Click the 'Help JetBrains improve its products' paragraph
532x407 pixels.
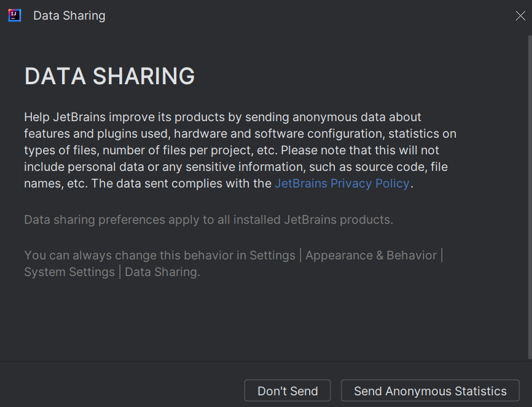(240, 150)
